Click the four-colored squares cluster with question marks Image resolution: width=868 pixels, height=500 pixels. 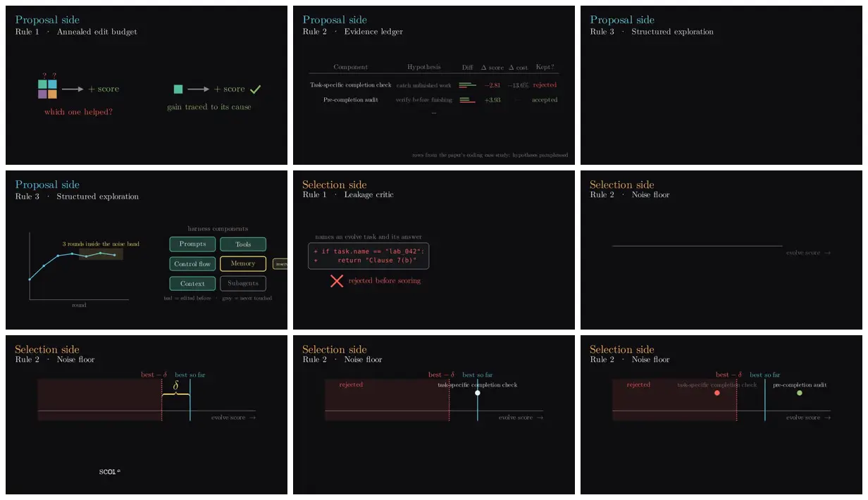pyautogui.click(x=47, y=87)
